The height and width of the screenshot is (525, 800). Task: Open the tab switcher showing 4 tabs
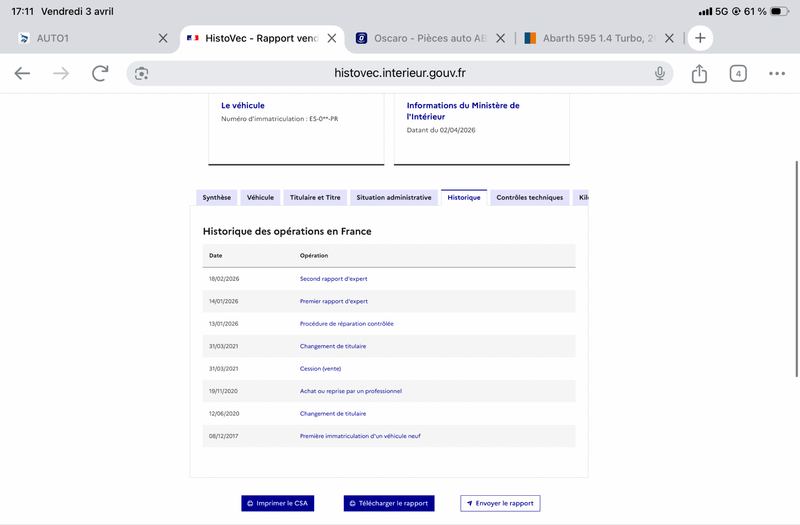pos(738,73)
